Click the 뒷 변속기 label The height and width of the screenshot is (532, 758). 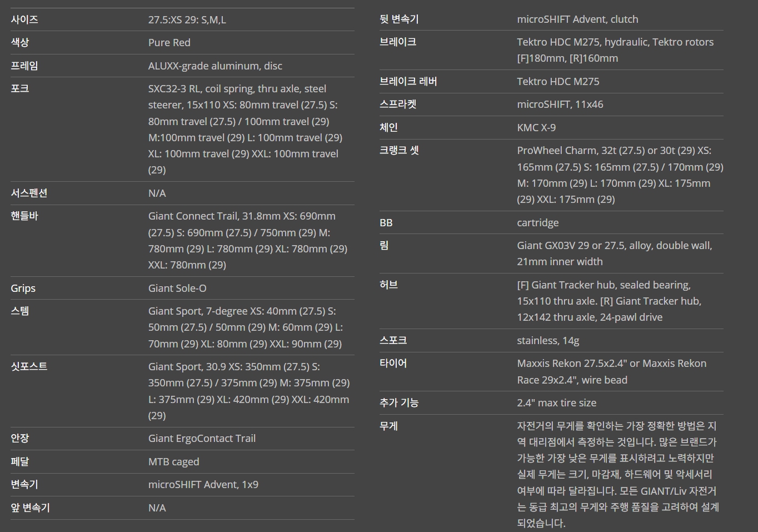point(399,19)
